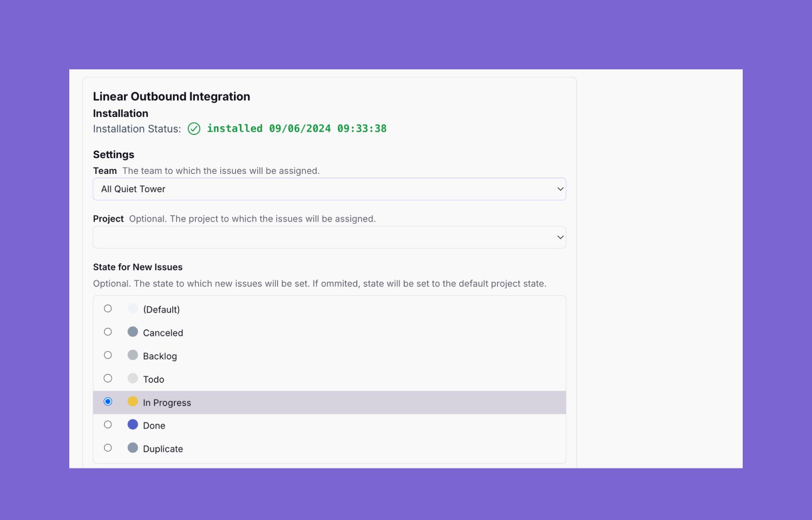Click the "Installation Status:" label
This screenshot has height=520, width=812.
click(137, 129)
